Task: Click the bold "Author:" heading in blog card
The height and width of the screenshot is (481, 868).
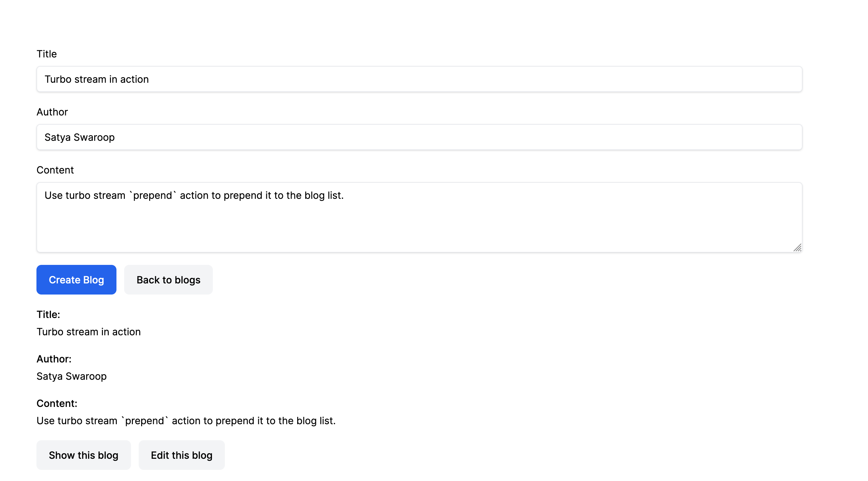Action: coord(54,359)
